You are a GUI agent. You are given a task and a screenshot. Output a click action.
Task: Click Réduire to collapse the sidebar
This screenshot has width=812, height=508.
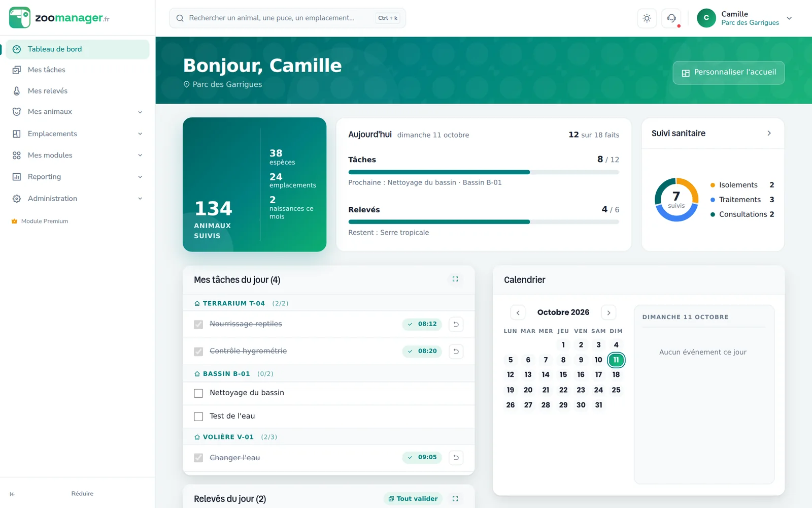82,494
